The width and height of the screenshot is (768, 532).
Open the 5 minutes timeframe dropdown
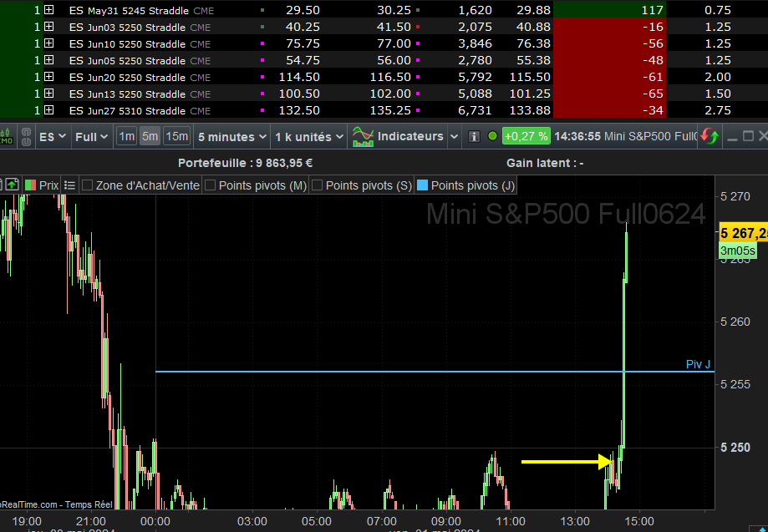coord(232,136)
